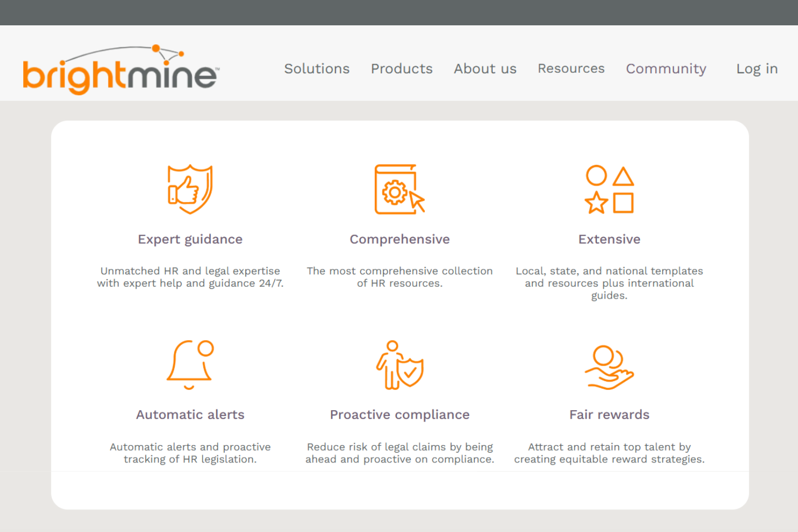Select the Community menu item
The image size is (798, 532).
[x=666, y=68]
